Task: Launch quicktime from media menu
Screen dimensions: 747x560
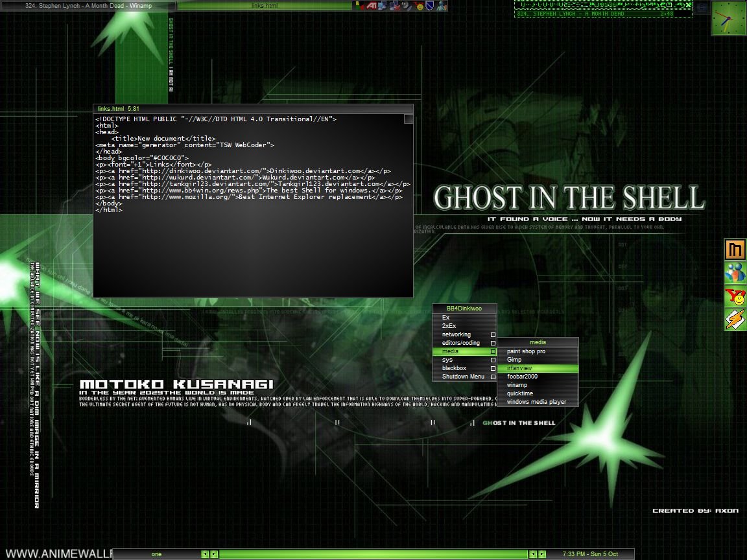Action: [538, 393]
